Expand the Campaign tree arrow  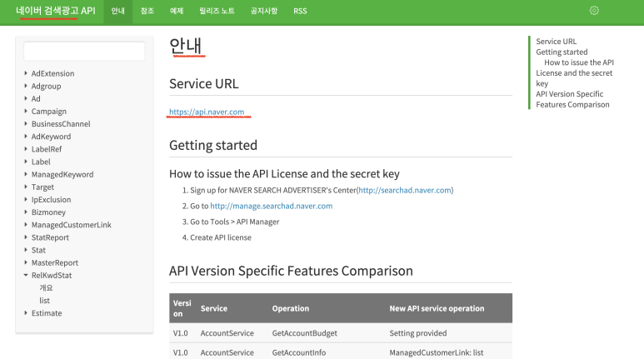tap(26, 111)
